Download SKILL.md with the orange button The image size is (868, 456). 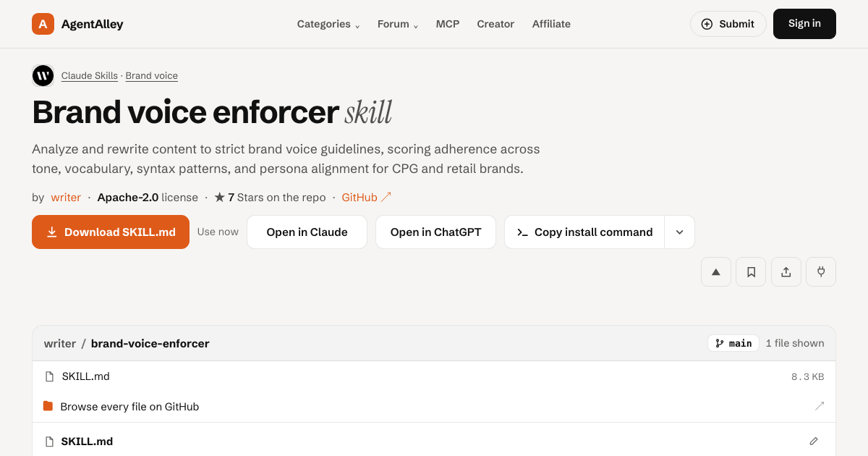[x=111, y=232]
